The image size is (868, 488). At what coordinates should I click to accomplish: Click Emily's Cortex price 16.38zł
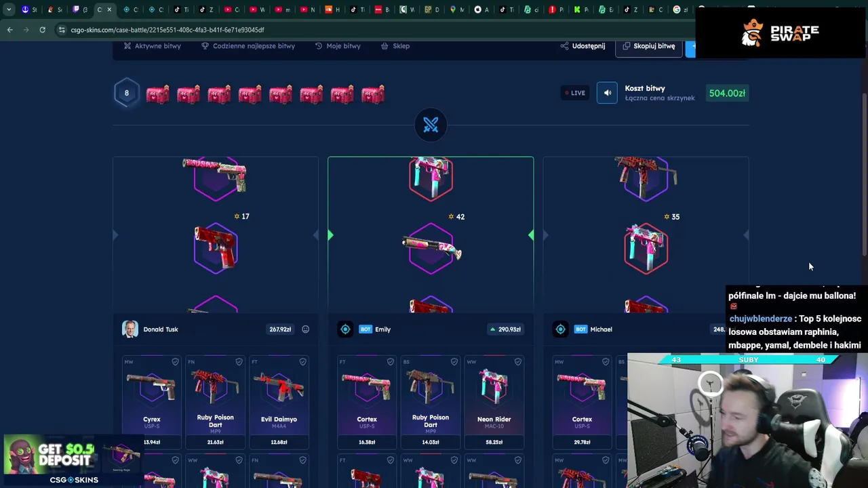(x=367, y=442)
